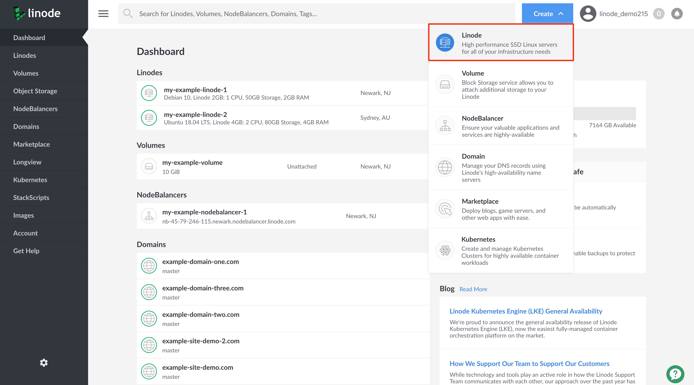Image resolution: width=694 pixels, height=385 pixels.
Task: Click the Marketplace icon in the Create menu
Action: tap(445, 208)
